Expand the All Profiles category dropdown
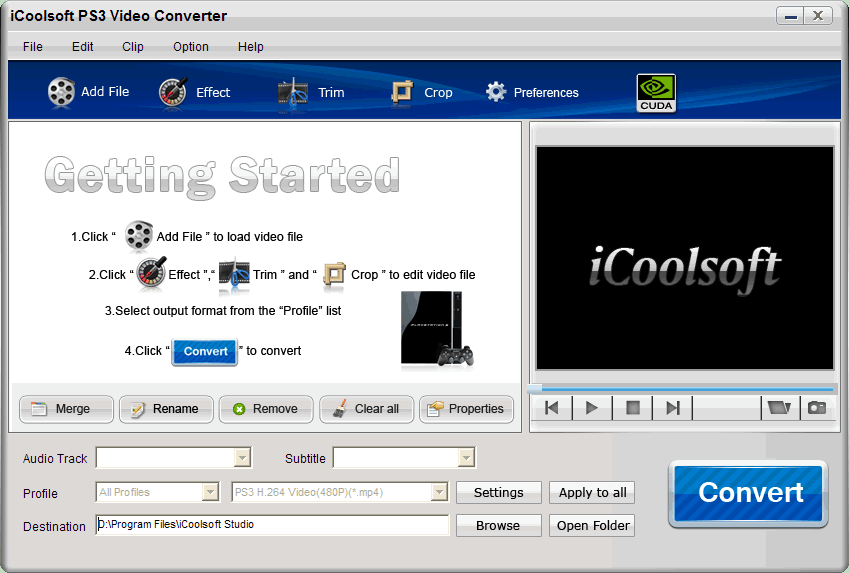This screenshot has width=850, height=573. click(x=210, y=492)
